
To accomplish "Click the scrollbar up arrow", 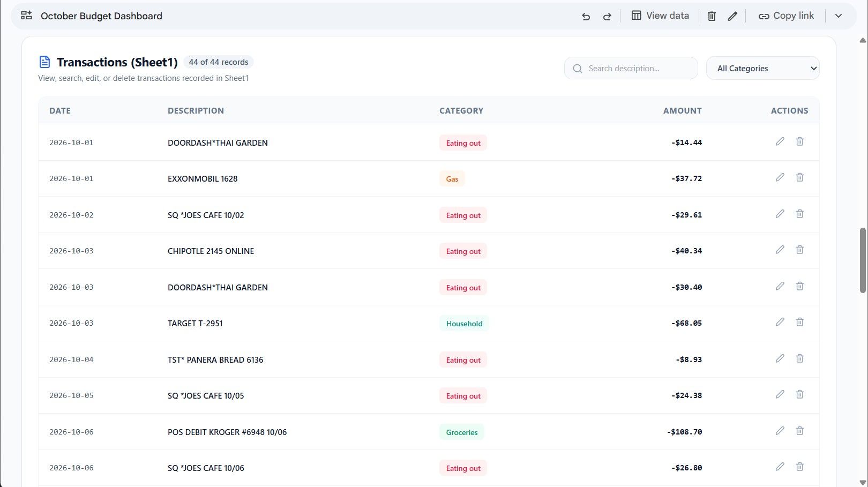I will pos(863,40).
